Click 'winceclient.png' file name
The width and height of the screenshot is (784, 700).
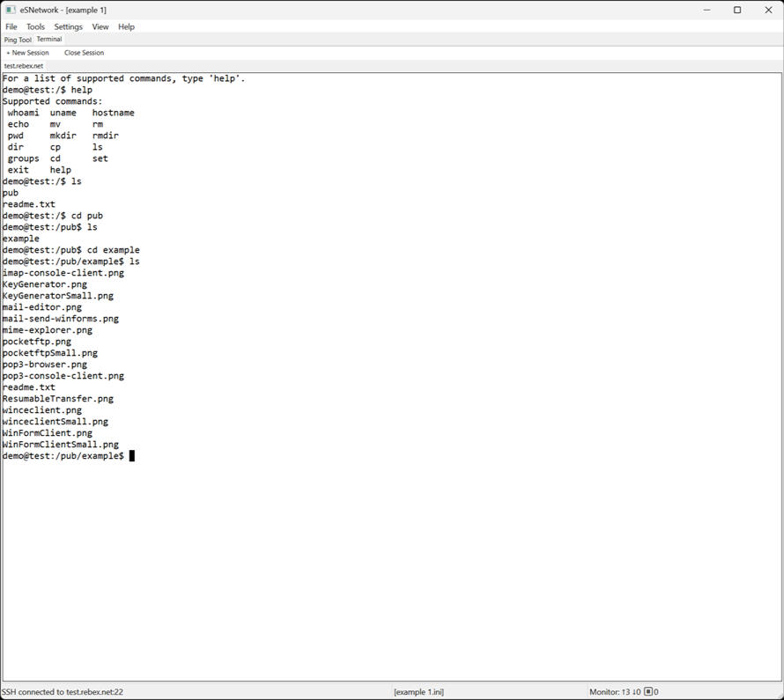42,410
